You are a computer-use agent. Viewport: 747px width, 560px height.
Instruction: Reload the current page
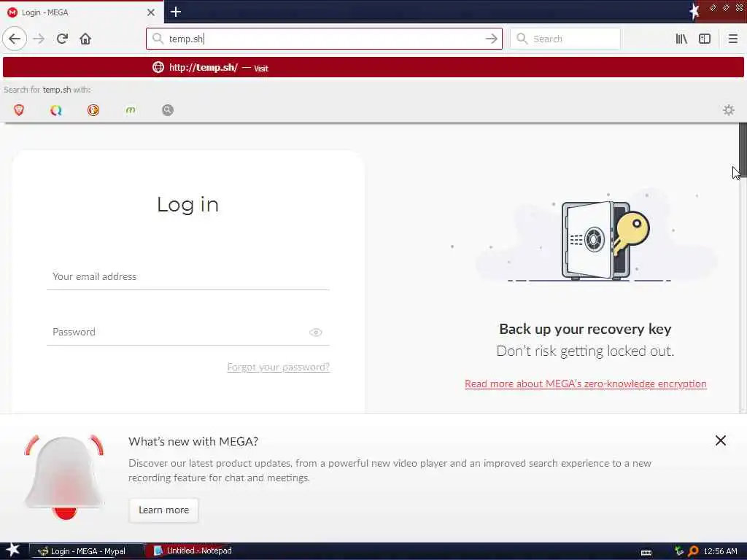click(x=62, y=39)
